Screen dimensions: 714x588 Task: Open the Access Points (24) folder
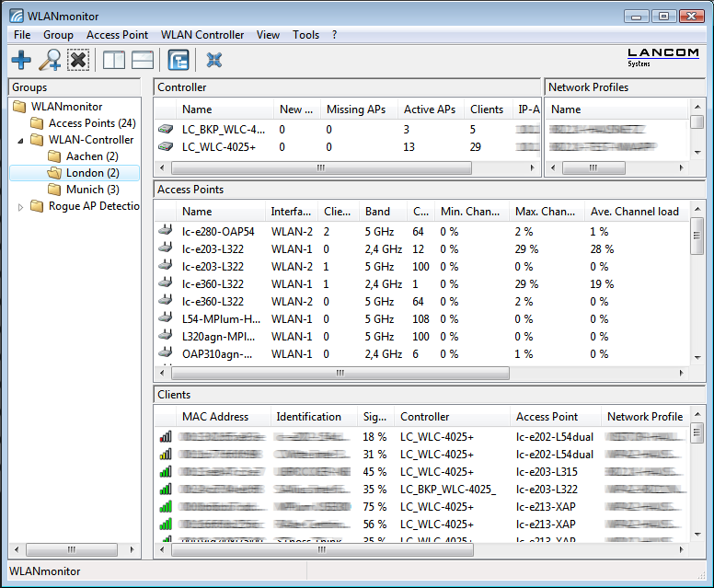91,123
